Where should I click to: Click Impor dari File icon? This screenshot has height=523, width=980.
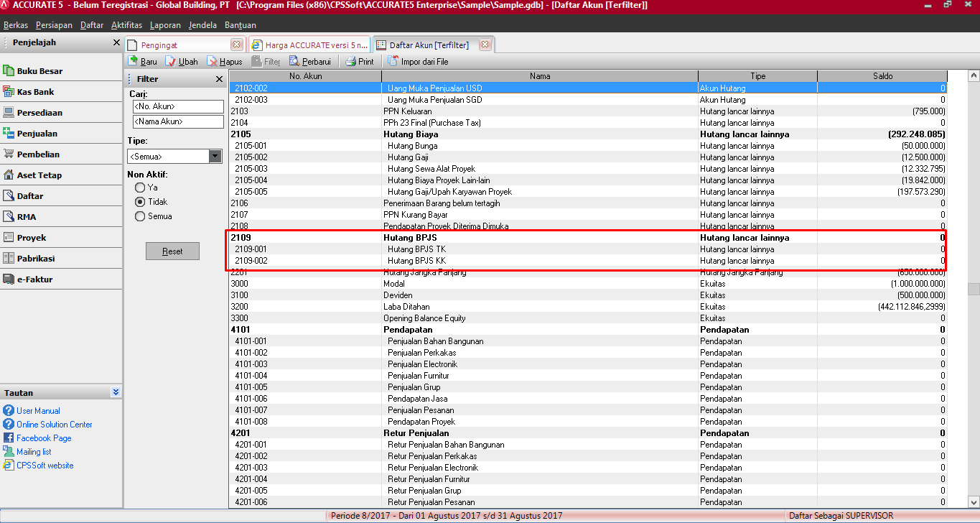click(393, 62)
